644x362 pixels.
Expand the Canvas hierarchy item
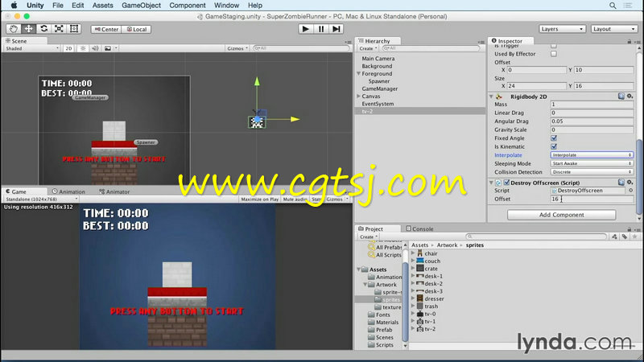[x=358, y=96]
